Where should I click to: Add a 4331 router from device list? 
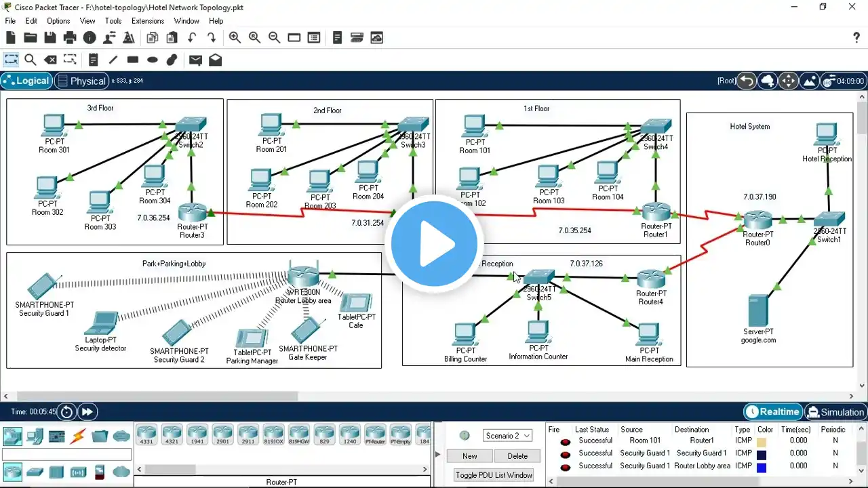pos(146,434)
